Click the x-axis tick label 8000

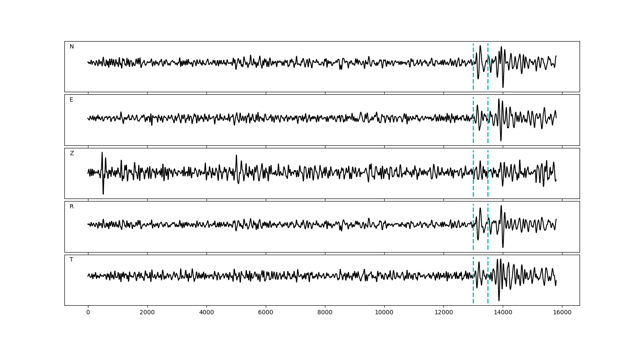coord(325,313)
